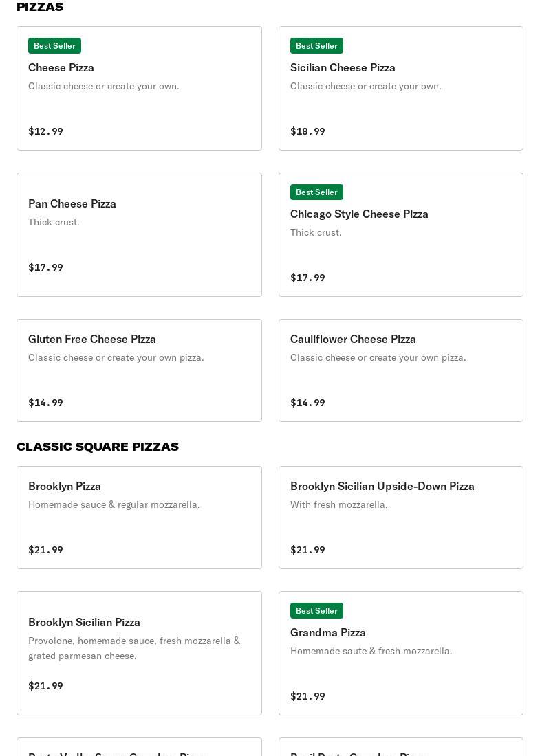The height and width of the screenshot is (756, 540).
Task: Click Best Seller badge on Grandma Pizza
Action: (316, 610)
